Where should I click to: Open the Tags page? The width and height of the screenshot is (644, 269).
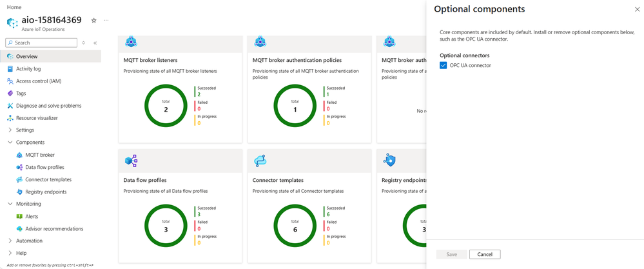pos(21,94)
